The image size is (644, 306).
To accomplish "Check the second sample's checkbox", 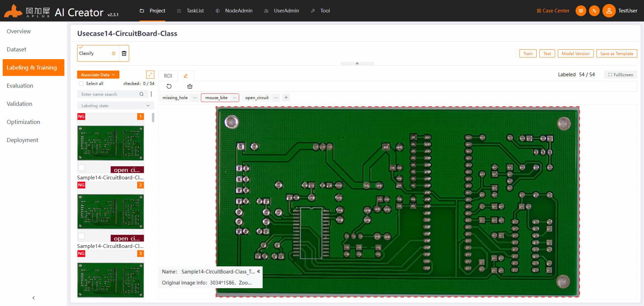I will pos(82,236).
